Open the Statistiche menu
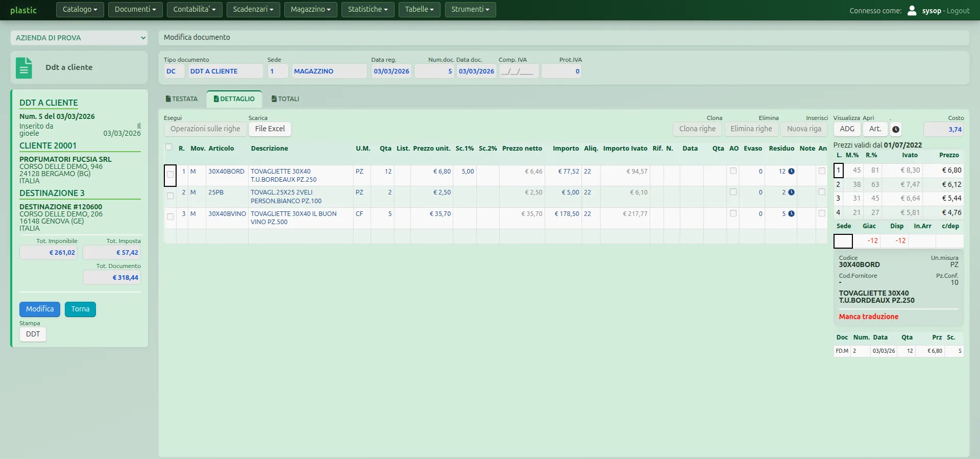 pyautogui.click(x=368, y=9)
